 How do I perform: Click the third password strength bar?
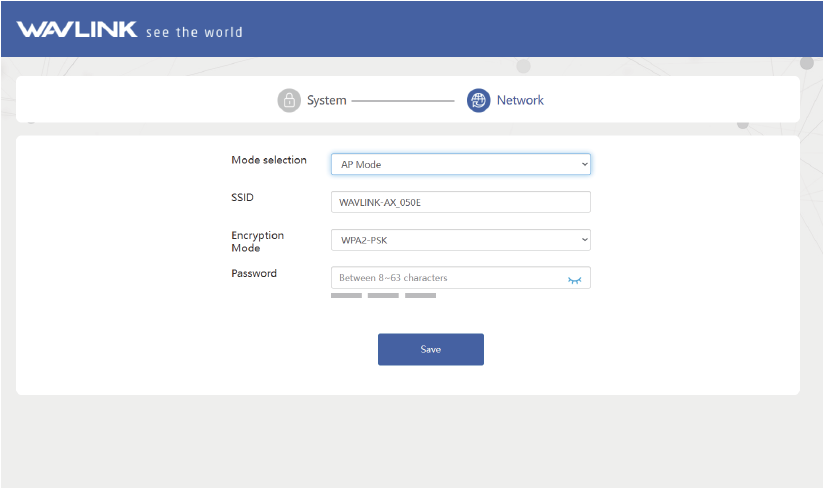(x=420, y=296)
